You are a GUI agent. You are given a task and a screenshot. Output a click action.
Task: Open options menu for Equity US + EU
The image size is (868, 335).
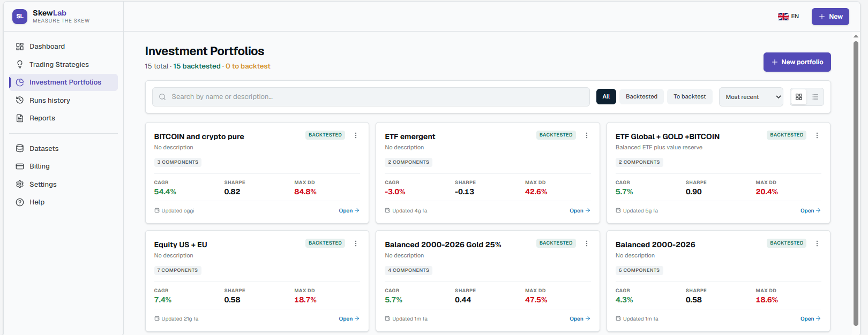356,243
